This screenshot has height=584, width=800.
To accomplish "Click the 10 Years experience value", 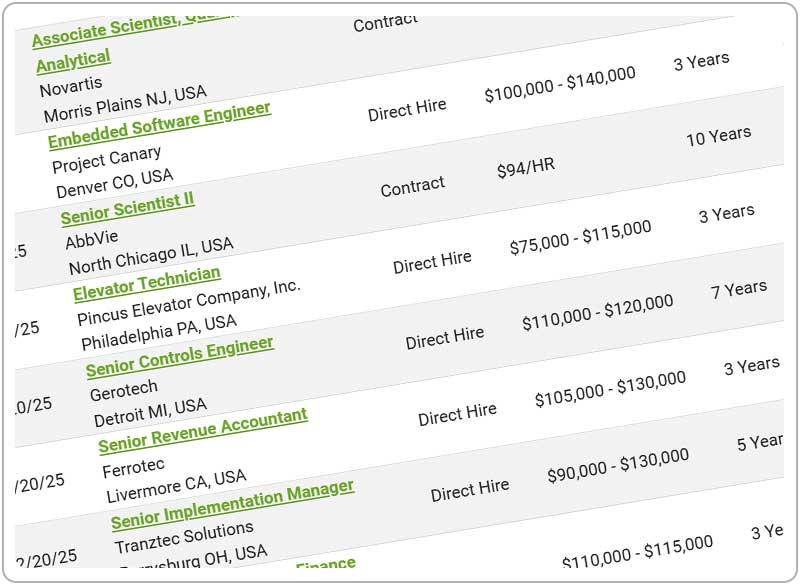I will (718, 136).
